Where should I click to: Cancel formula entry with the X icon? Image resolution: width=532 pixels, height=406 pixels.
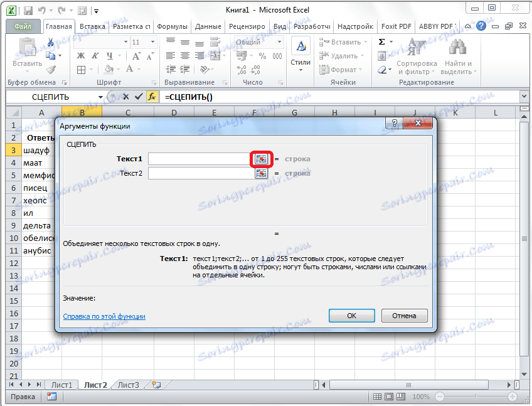126,97
